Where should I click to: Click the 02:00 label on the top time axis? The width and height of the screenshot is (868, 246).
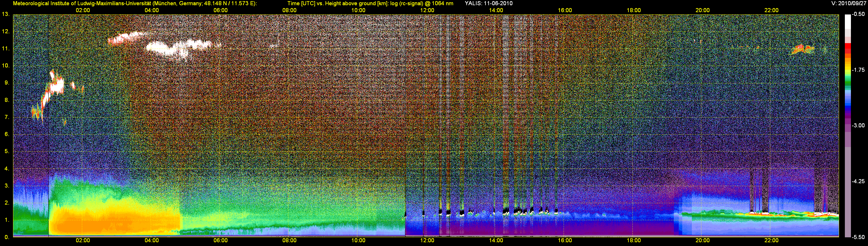82,10
